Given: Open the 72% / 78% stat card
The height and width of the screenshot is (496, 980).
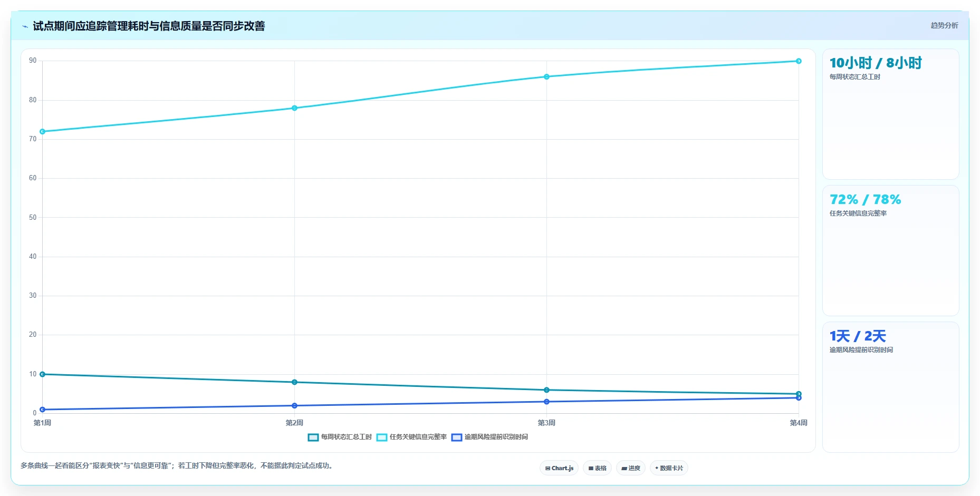Looking at the screenshot, I should click(x=891, y=251).
